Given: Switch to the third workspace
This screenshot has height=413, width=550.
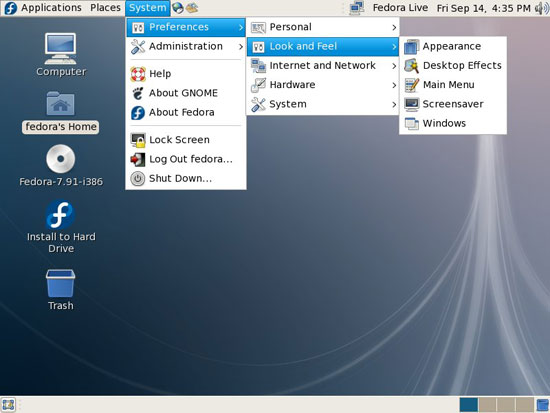Looking at the screenshot, I should coord(506,405).
